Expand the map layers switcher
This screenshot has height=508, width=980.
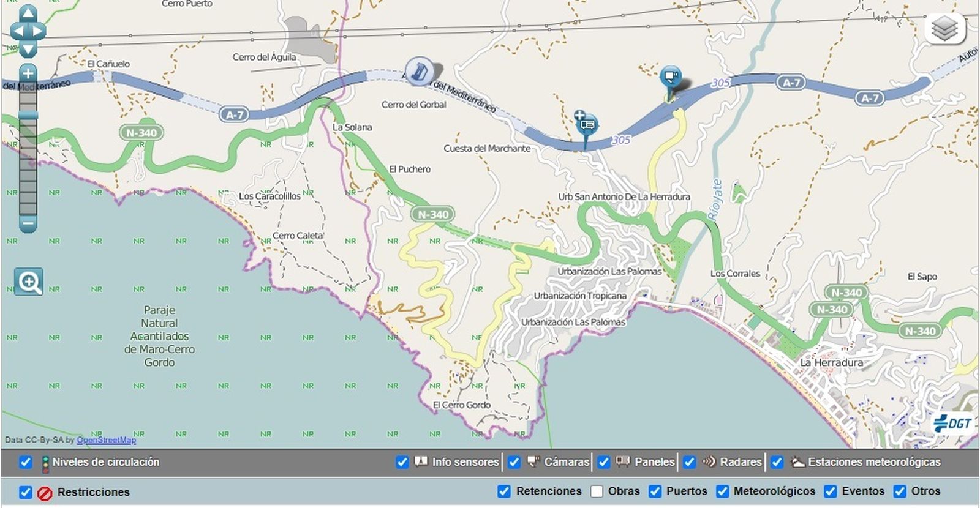[x=944, y=29]
